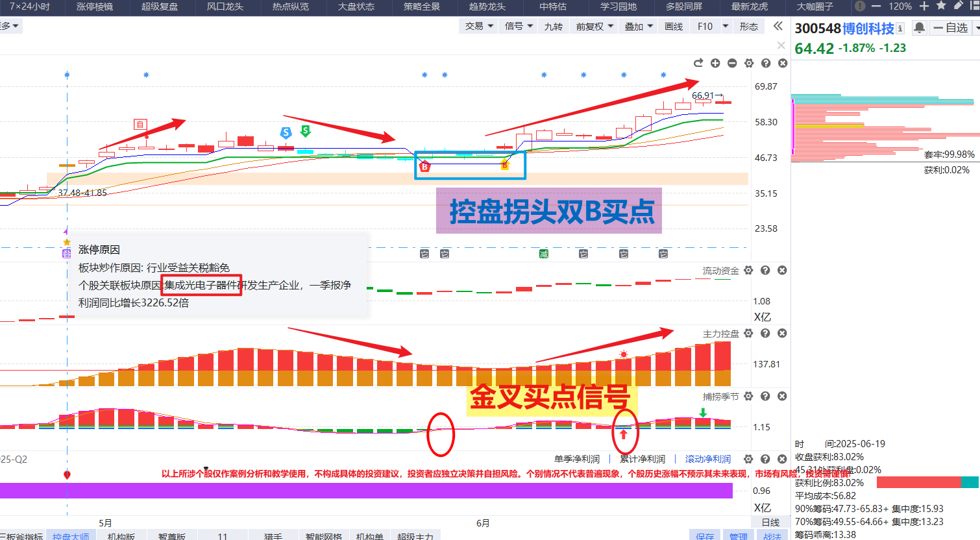The image size is (980, 540).
Task: Add stock to 自选 watchlist
Action: click(x=951, y=28)
